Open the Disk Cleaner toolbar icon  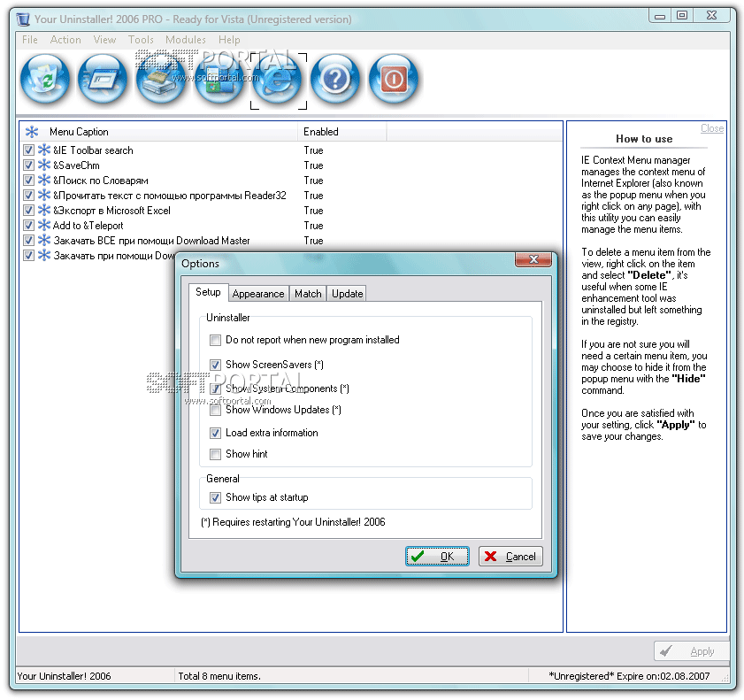(161, 79)
